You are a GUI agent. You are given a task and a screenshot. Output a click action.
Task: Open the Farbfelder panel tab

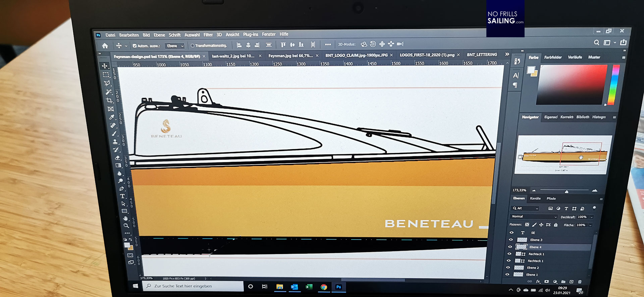(x=553, y=57)
